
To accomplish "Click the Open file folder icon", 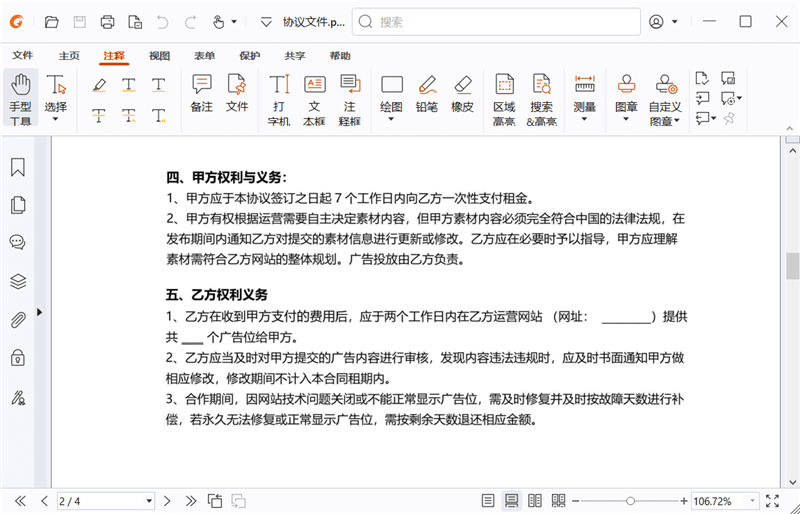I will tap(52, 22).
